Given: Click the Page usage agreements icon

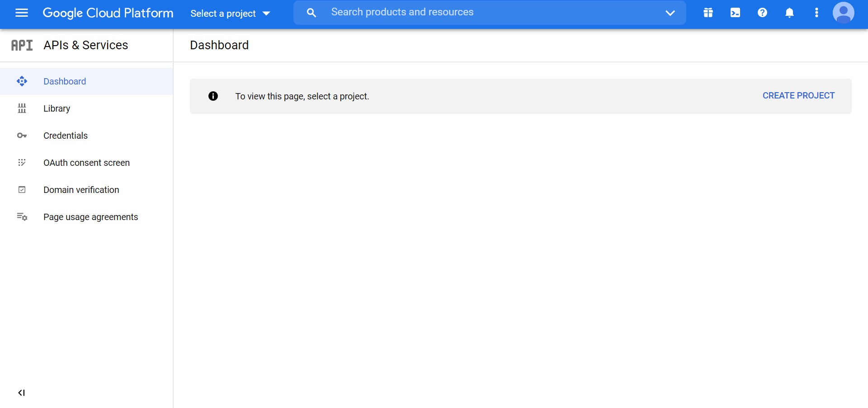Looking at the screenshot, I should tap(22, 217).
